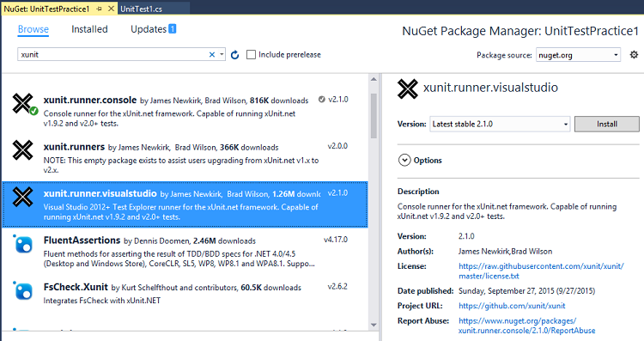Switch to the Browse tab

(x=33, y=29)
